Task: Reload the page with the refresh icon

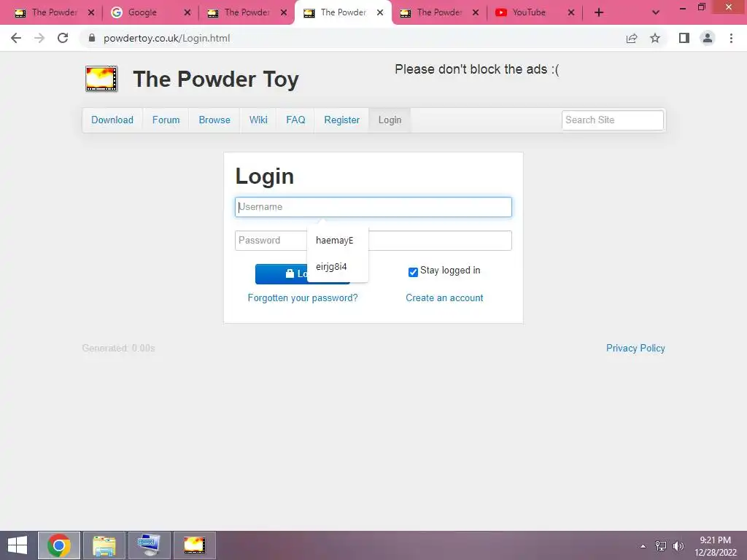Action: pos(63,38)
